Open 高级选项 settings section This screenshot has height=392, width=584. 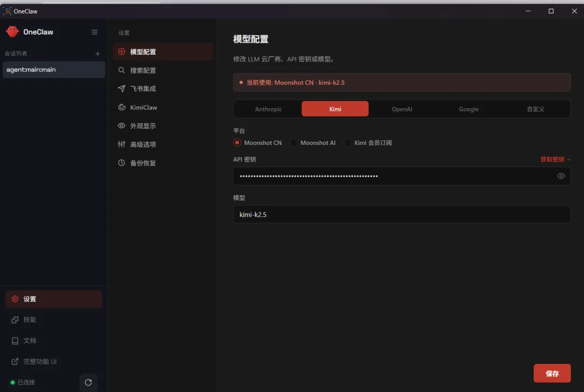point(163,144)
